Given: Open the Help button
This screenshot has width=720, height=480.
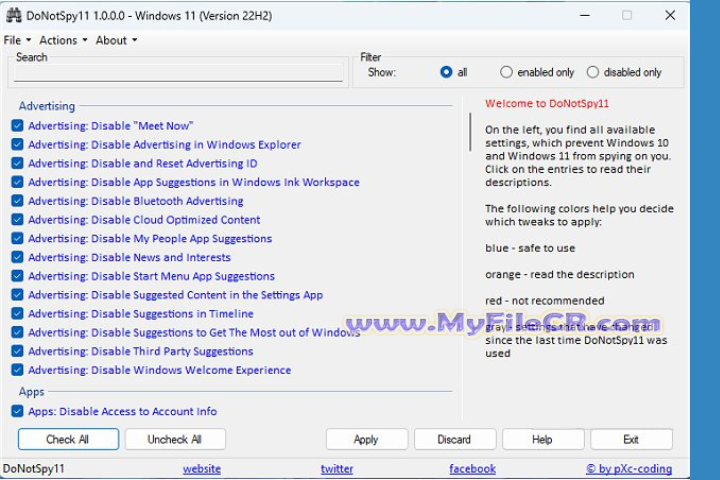Looking at the screenshot, I should point(543,439).
